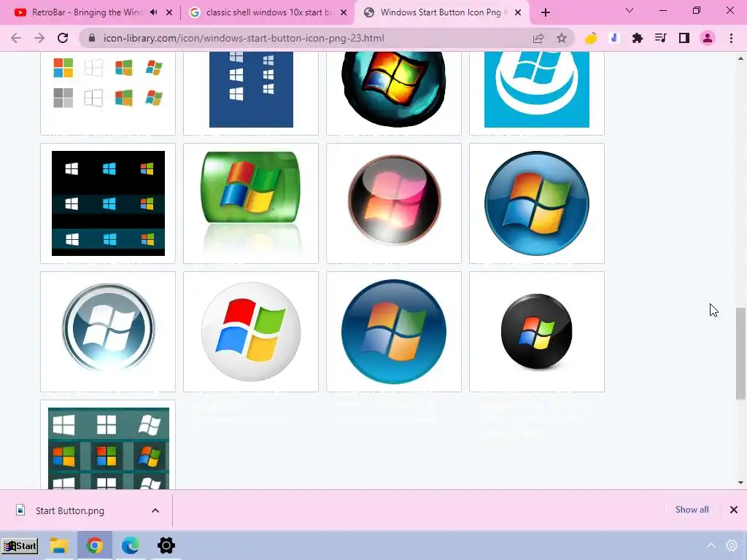Share this page via address bar icon
This screenshot has height=560, width=747.
click(538, 38)
